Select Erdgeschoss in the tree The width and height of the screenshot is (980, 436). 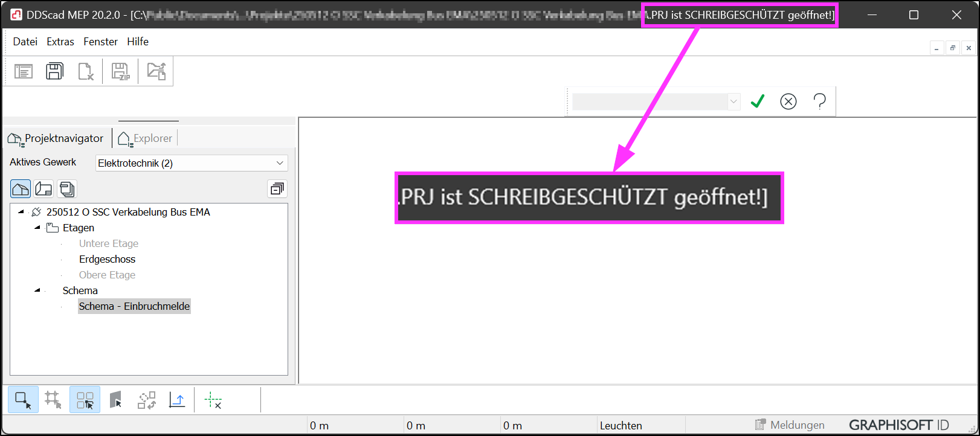click(107, 259)
